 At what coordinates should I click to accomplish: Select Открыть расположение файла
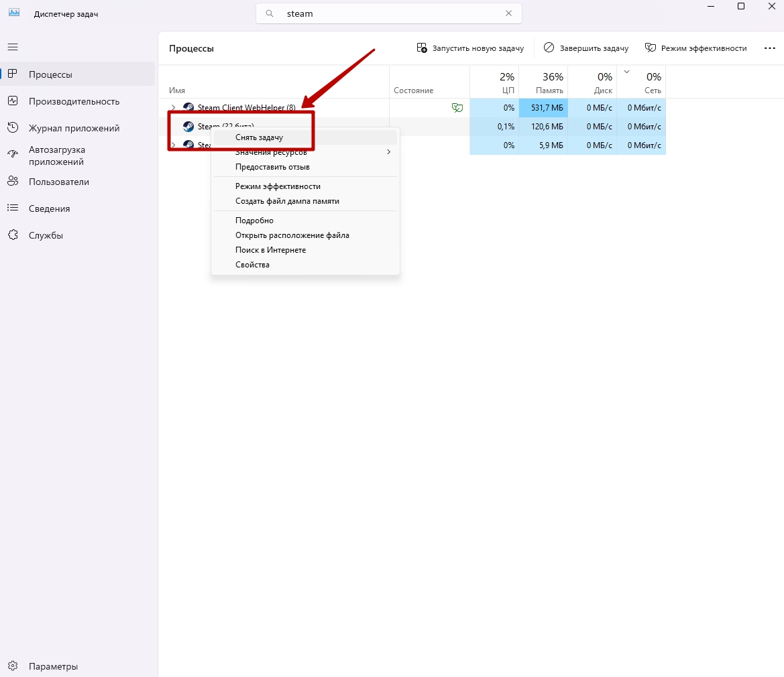point(305,235)
